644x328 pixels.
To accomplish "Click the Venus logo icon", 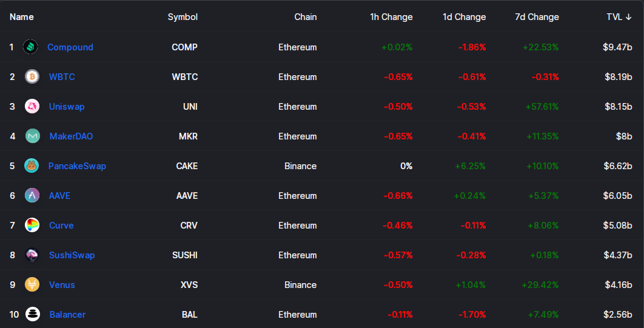I will point(32,284).
